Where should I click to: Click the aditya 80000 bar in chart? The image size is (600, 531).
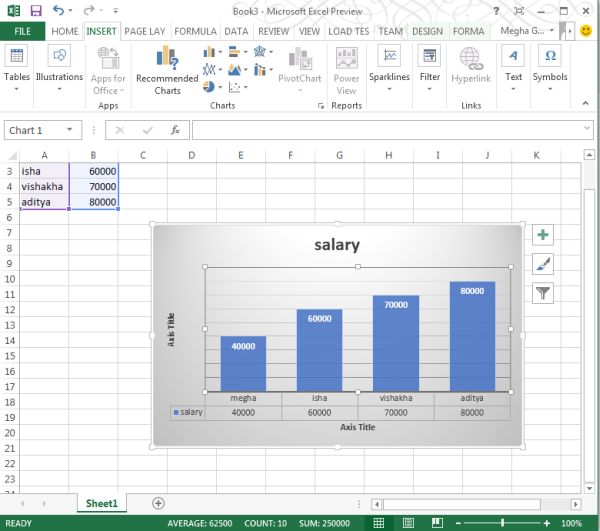point(472,337)
